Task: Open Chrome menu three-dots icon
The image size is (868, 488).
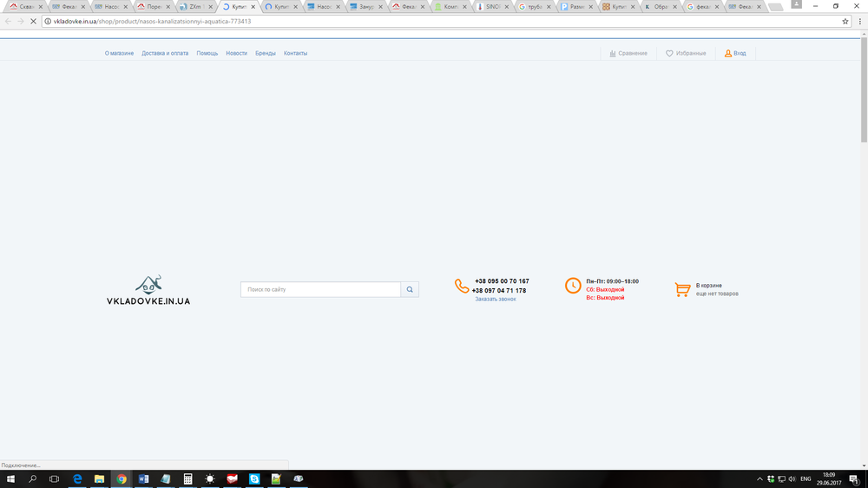Action: pos(859,21)
